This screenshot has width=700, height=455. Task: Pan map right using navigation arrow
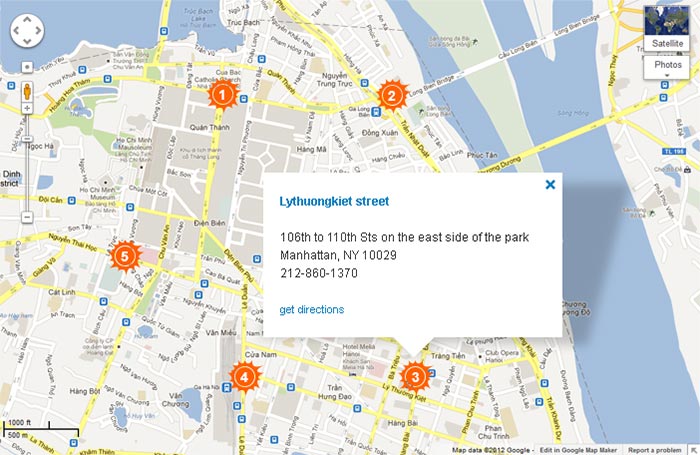pyautogui.click(x=38, y=31)
